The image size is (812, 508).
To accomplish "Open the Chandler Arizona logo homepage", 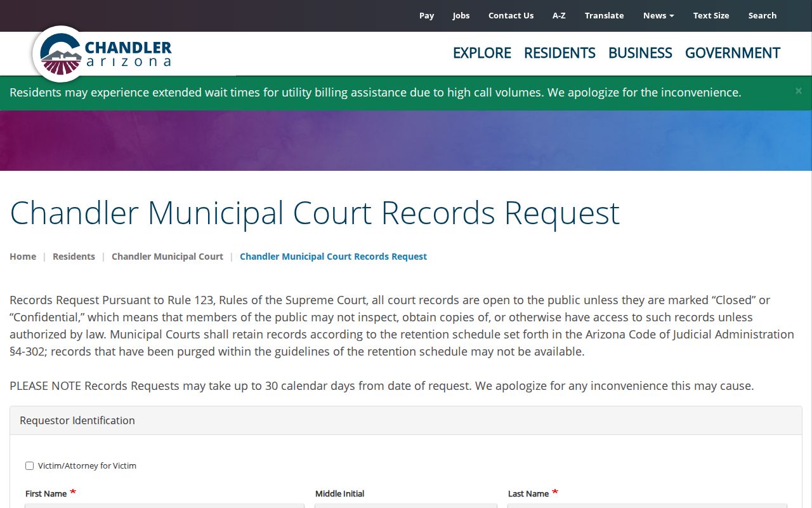I will click(103, 54).
